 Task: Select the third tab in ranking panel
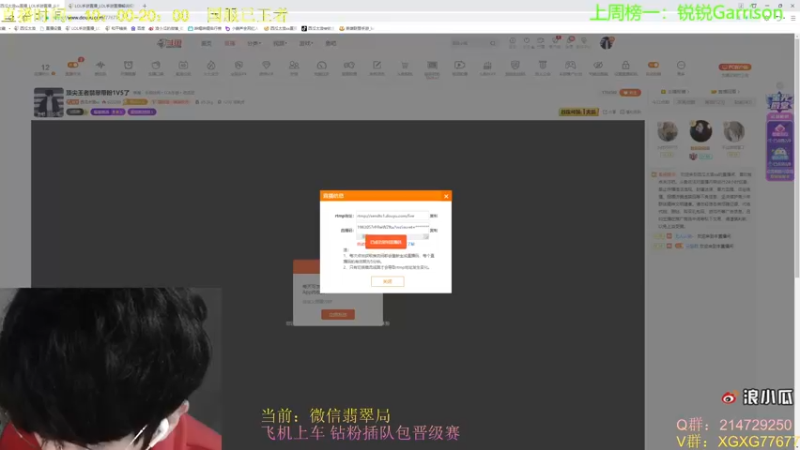(x=714, y=102)
